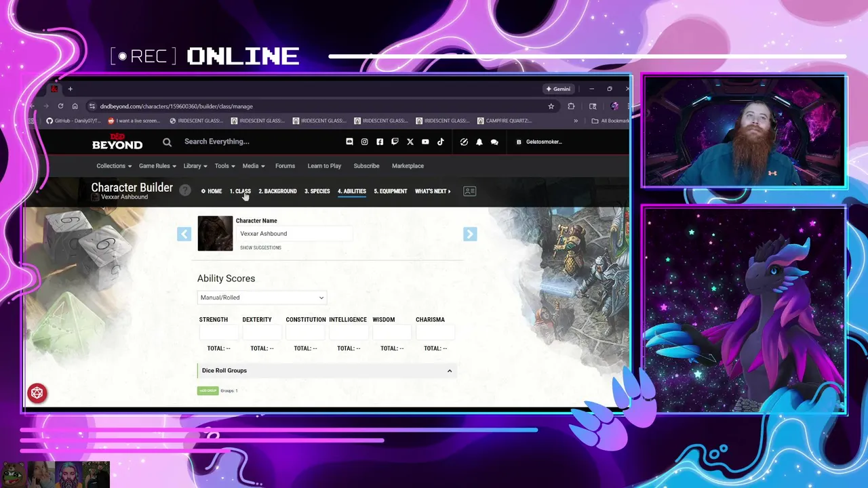Click the green Add Group button
868x488 pixels.
click(208, 390)
